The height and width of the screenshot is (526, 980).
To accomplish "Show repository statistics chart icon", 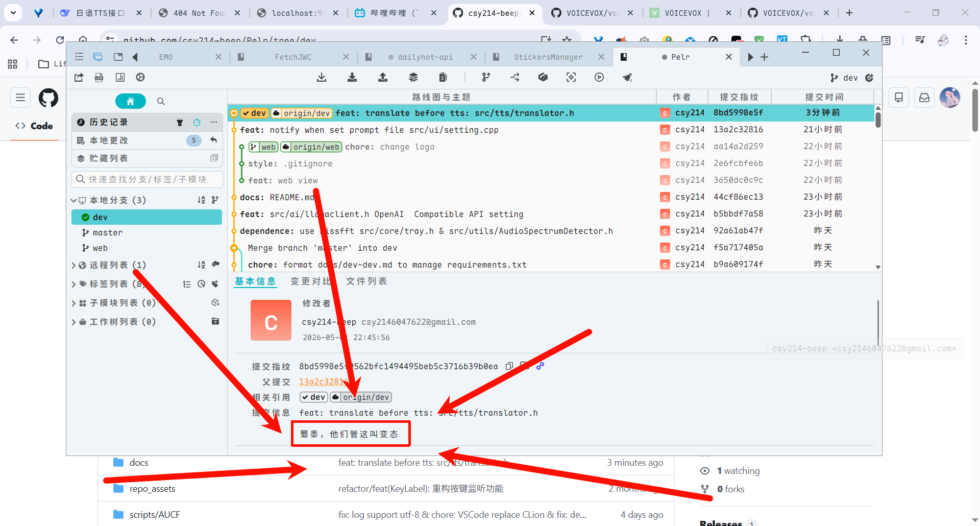I will point(120,77).
